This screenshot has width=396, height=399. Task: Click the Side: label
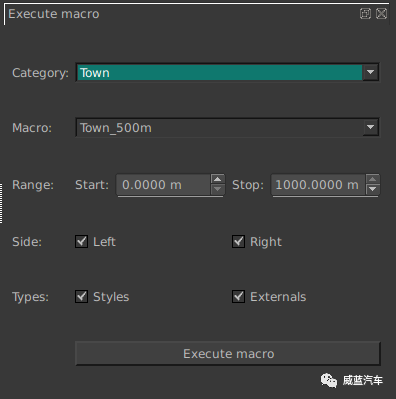(27, 242)
